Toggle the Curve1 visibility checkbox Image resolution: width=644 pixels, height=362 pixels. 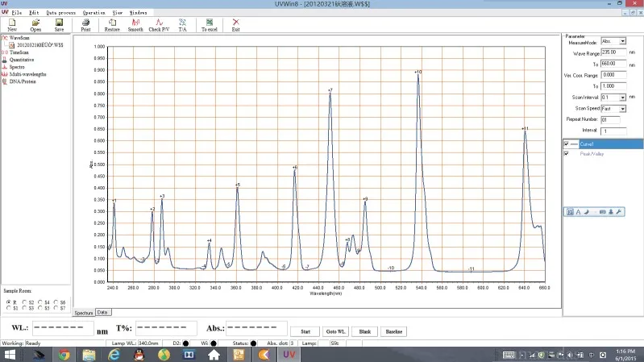point(567,144)
